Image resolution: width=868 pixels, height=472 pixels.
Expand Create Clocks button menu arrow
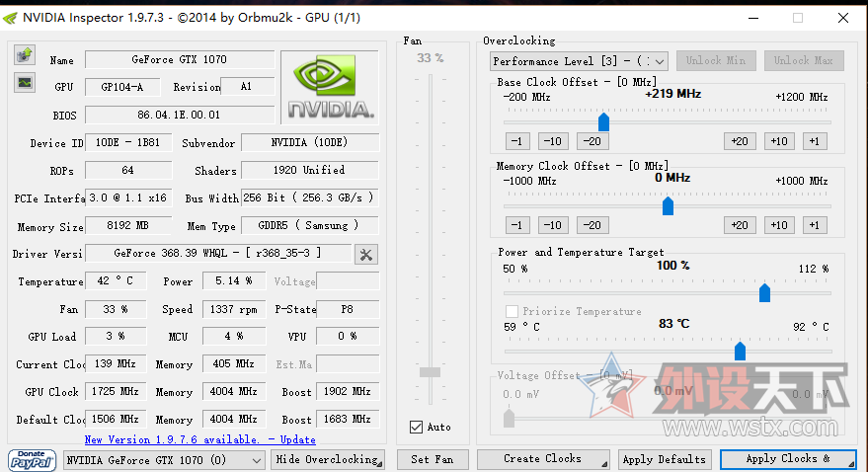coord(604,464)
